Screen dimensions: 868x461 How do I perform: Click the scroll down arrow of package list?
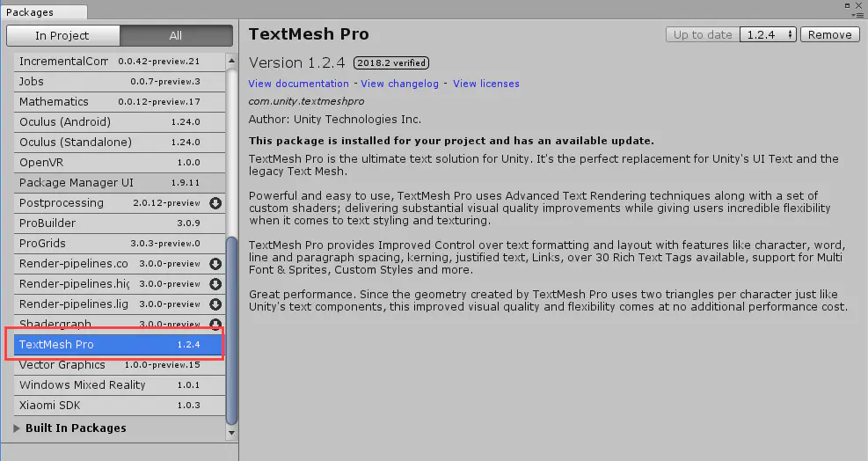[231, 433]
